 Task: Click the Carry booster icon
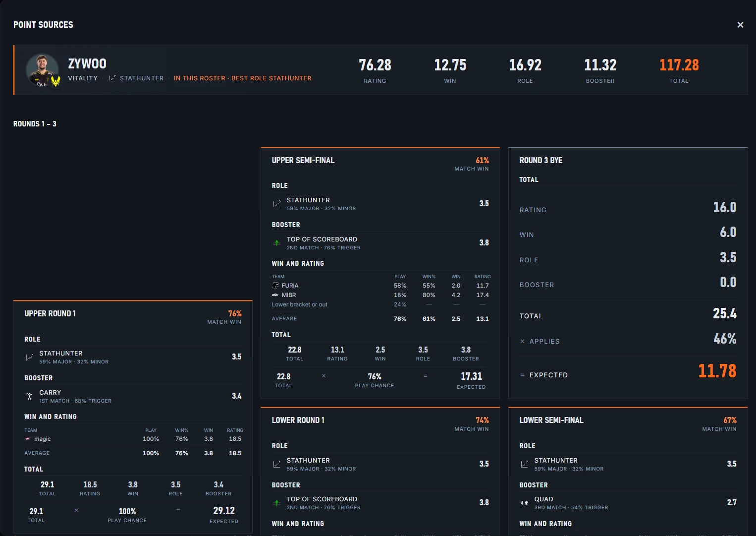(29, 396)
